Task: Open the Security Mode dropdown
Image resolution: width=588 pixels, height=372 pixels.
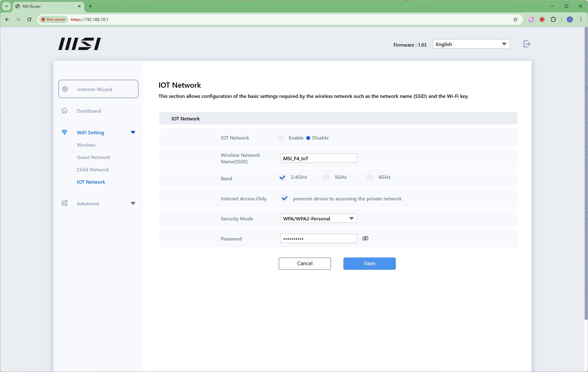Action: coord(318,219)
